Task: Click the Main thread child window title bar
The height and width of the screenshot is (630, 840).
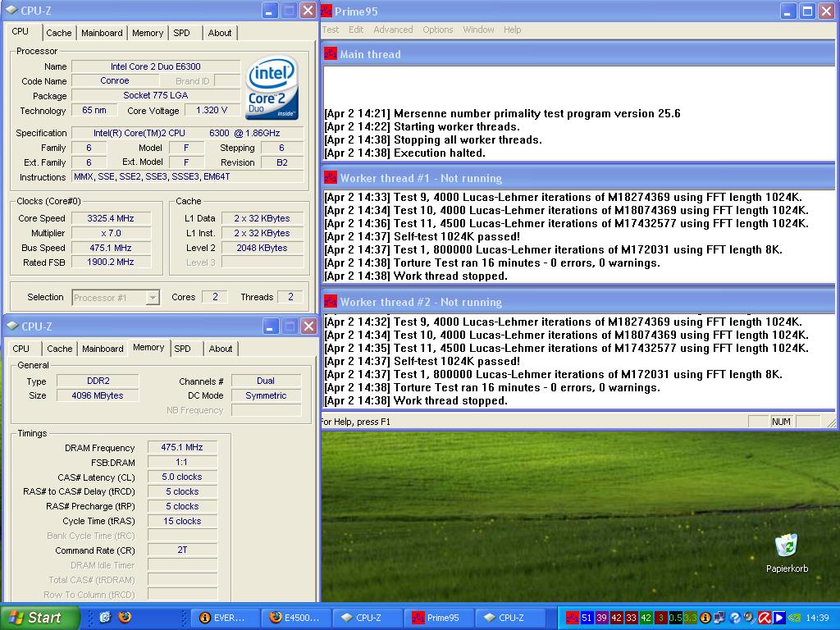Action: tap(578, 54)
